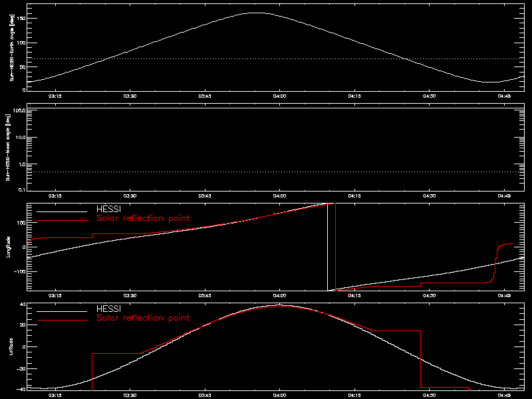Click 04:15 time tick under Longitude plot

click(354, 295)
